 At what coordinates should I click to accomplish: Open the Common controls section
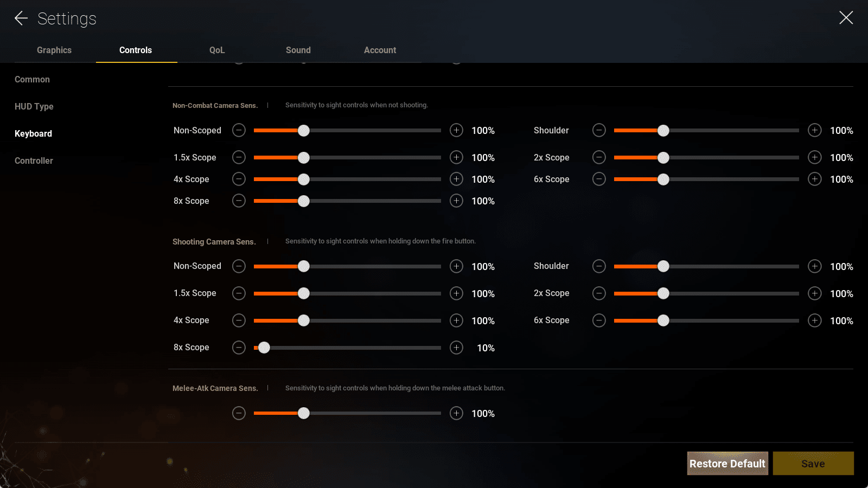32,79
